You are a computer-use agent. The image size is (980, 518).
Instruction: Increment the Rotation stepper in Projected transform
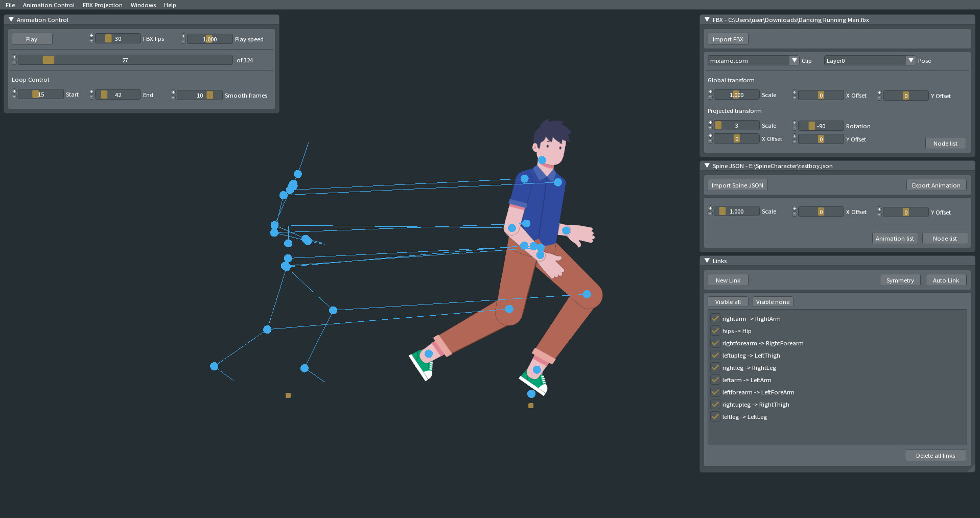pos(795,123)
